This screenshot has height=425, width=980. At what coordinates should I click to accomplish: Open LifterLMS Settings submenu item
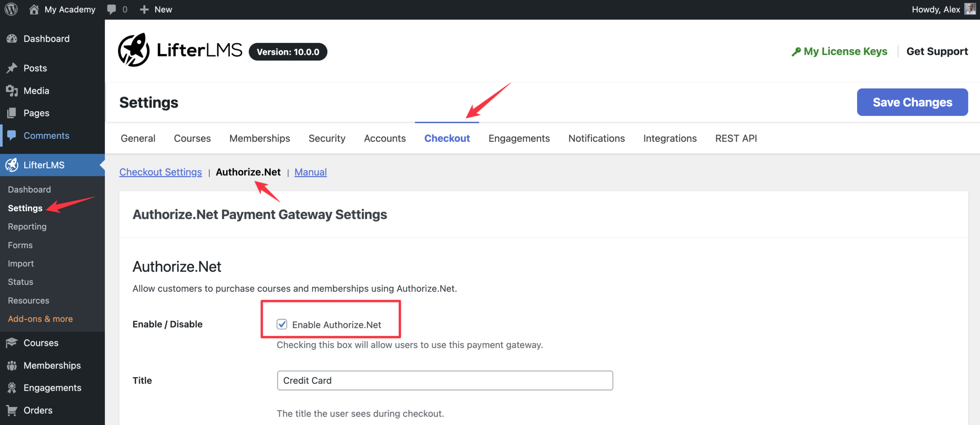[x=25, y=208]
